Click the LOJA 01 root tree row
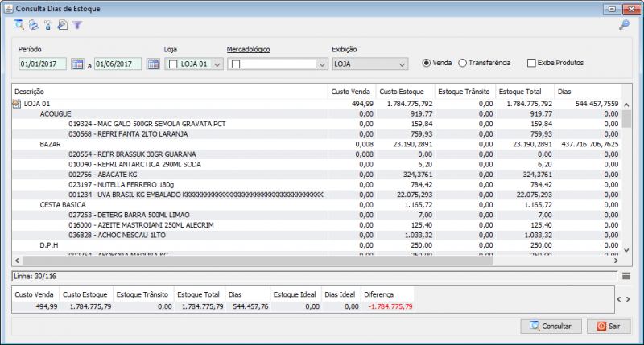Viewport: 644px width, 345px height. point(316,104)
